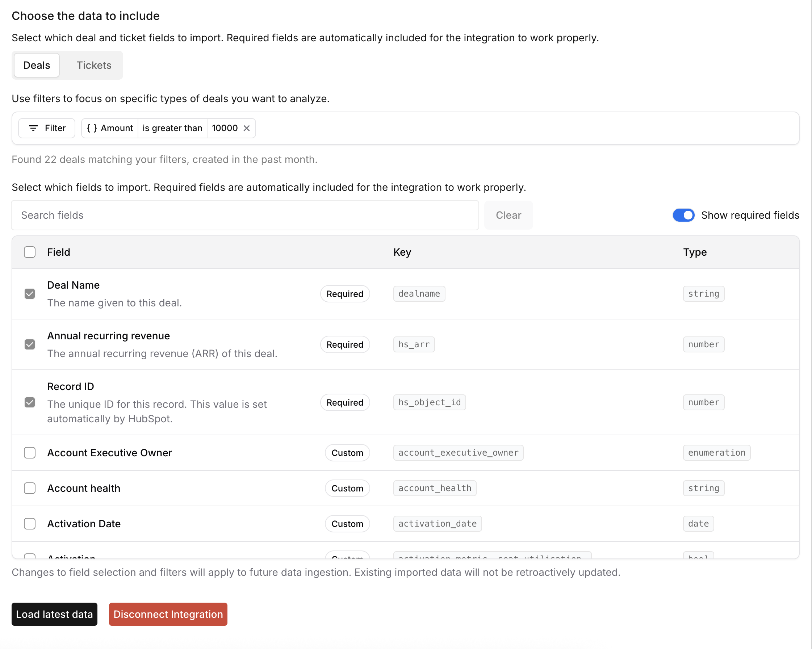Viewport: 812px width, 649px height.
Task: Click the Key column header
Action: tap(402, 252)
